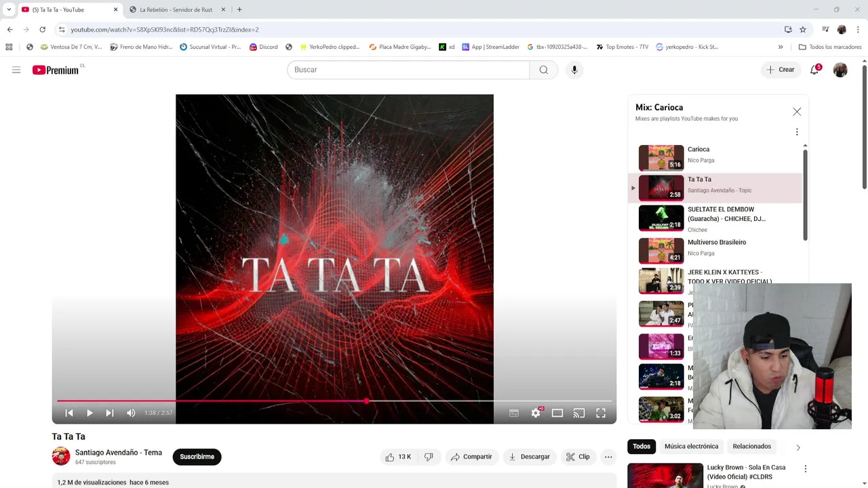Viewport: 868px width, 488px height.
Task: Open player settings gear
Action: click(x=536, y=413)
